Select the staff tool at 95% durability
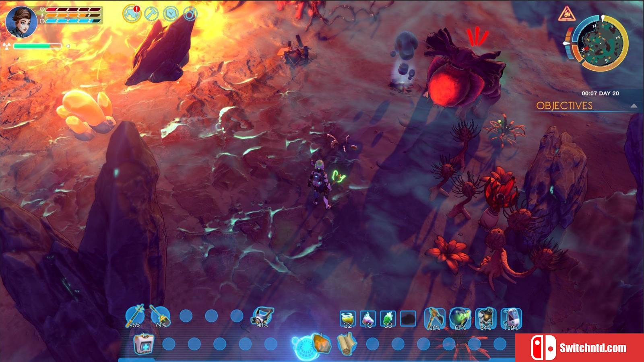This screenshot has height=362, width=644. (x=135, y=316)
